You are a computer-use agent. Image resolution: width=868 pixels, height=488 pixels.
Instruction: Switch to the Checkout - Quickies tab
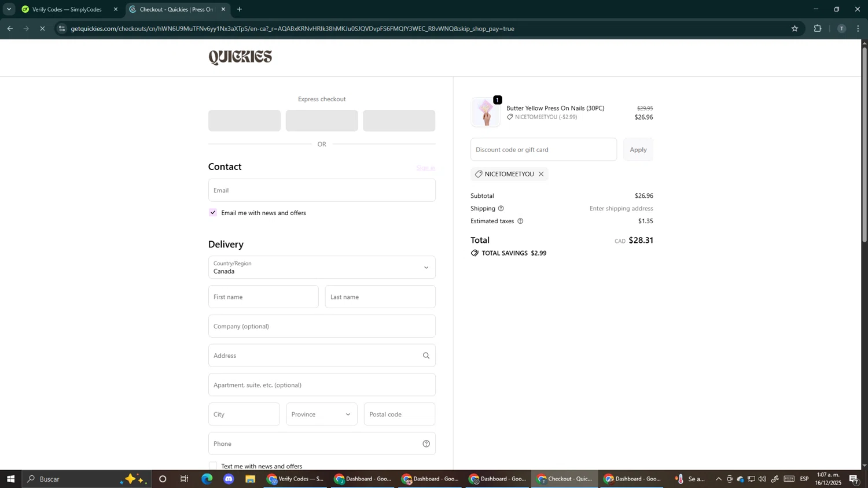click(x=176, y=9)
